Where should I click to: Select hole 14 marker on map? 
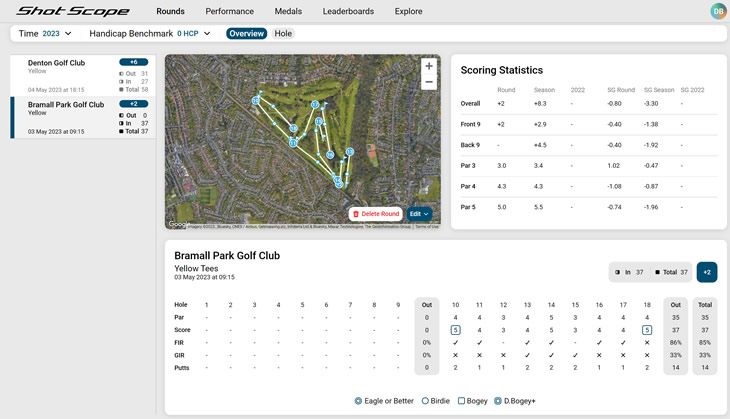click(x=337, y=180)
